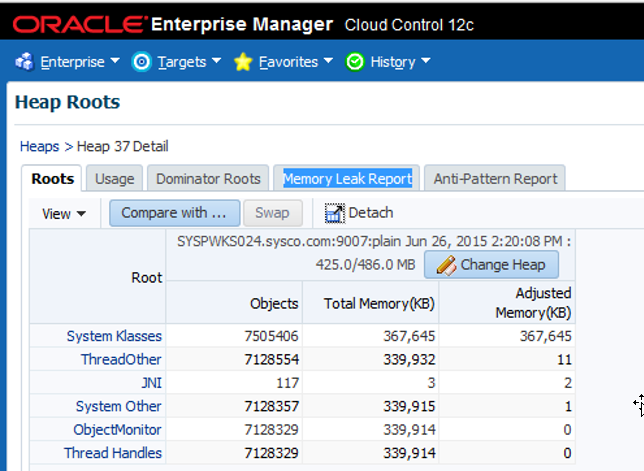Click the Oracle logo
Screen dimensions: 644x471
click(79, 25)
